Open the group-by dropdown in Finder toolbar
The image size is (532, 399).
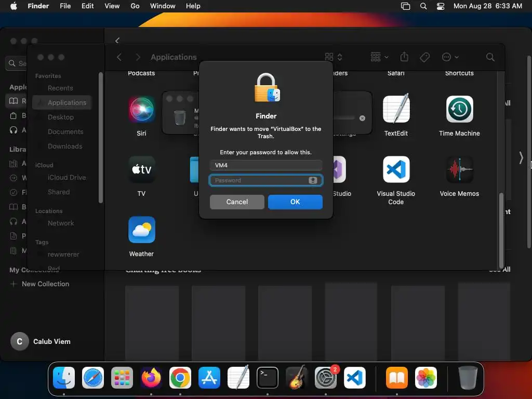[x=379, y=57]
